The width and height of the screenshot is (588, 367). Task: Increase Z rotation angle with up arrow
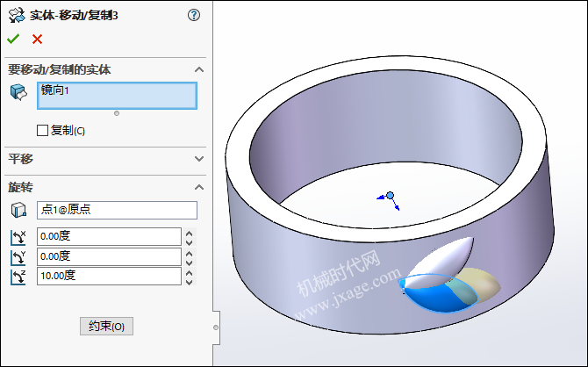coord(190,273)
